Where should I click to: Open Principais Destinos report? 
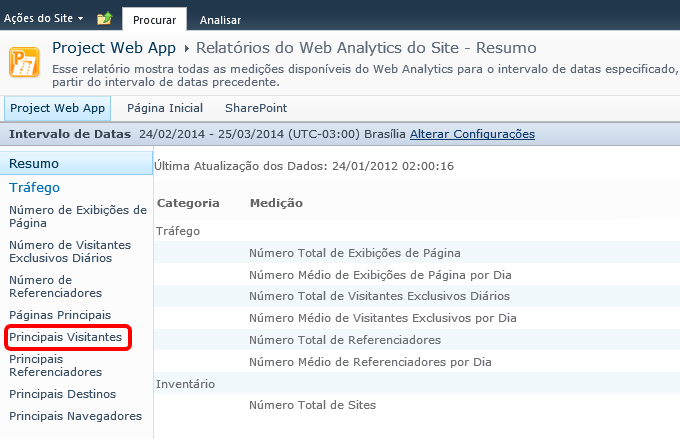coord(62,394)
